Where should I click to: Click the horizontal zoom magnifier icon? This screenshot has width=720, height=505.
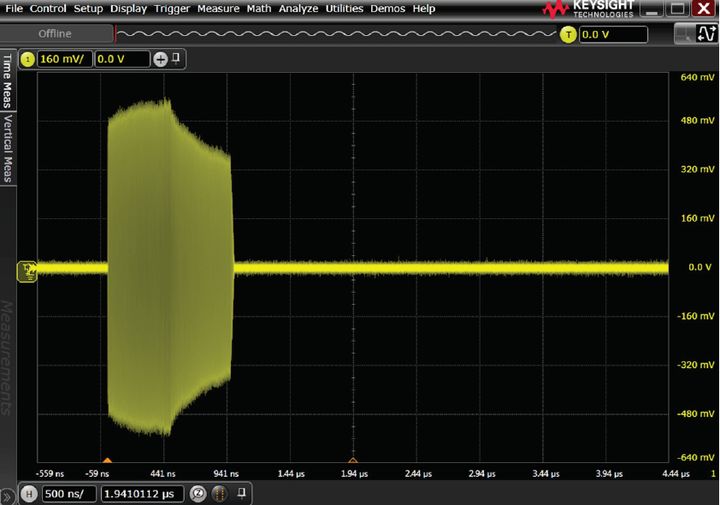(198, 494)
